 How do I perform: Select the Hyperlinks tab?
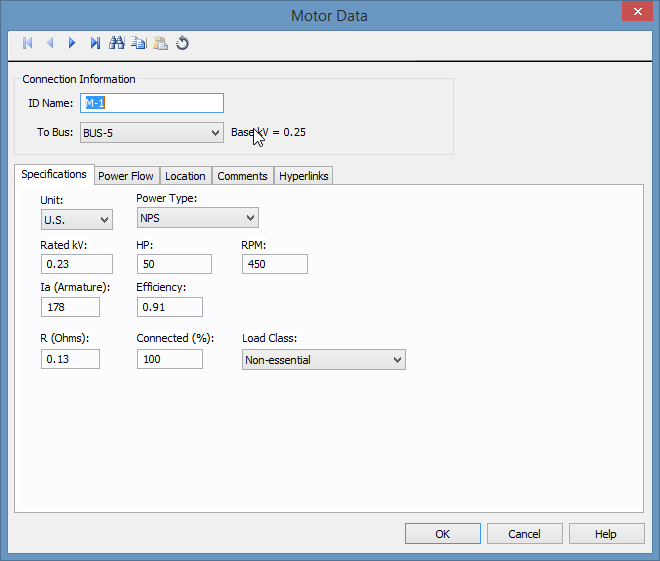304,176
